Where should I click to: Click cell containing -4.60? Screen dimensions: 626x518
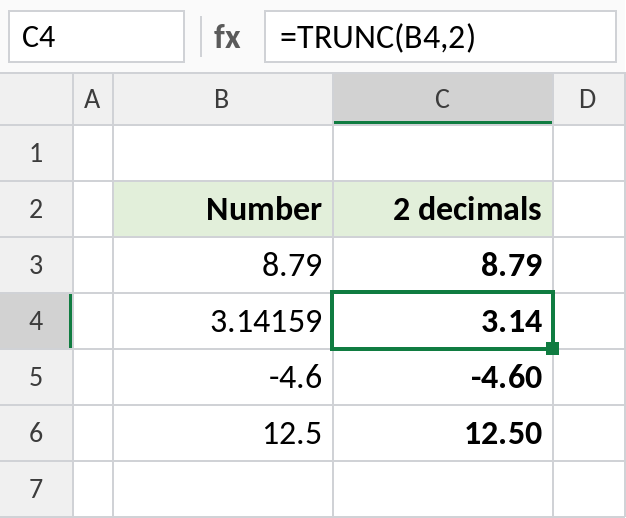[443, 377]
